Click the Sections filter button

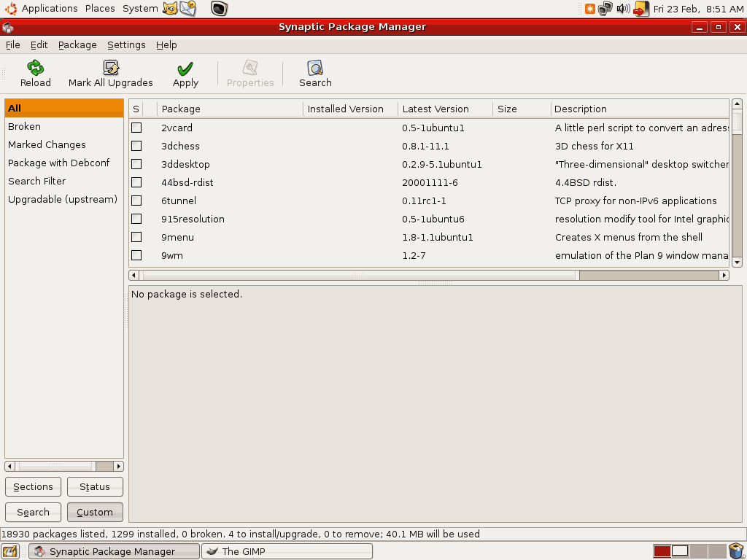[33, 486]
